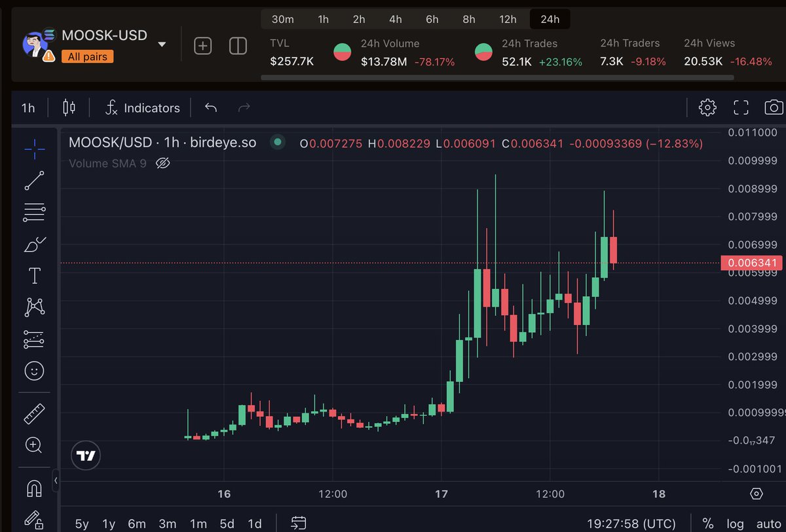Toggle auto scale mode
The image size is (786, 532).
768,523
